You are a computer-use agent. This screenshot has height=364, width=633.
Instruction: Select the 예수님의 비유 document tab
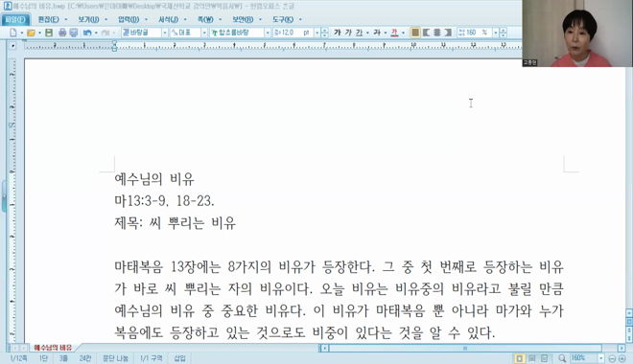(x=53, y=348)
